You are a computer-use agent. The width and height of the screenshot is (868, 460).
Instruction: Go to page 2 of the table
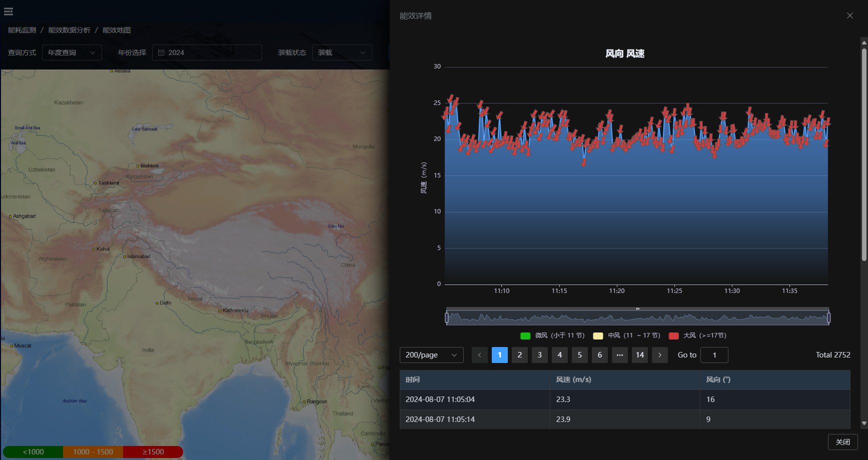coord(519,355)
